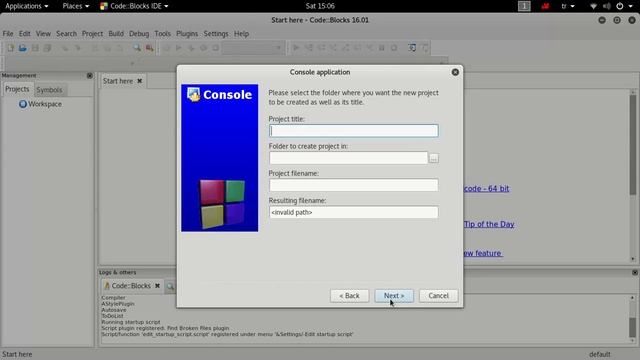Click the Undo toolbar icon
640x360 pixels.
(x=65, y=48)
